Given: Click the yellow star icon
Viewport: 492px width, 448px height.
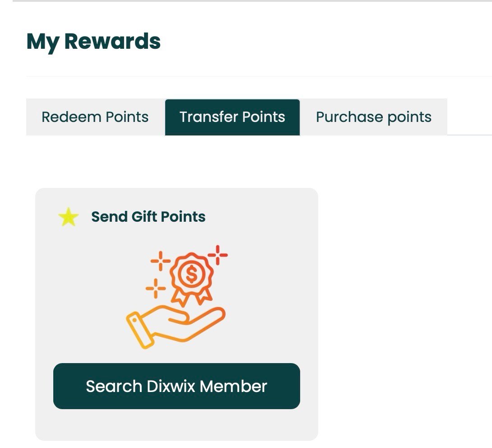Looking at the screenshot, I should (69, 218).
